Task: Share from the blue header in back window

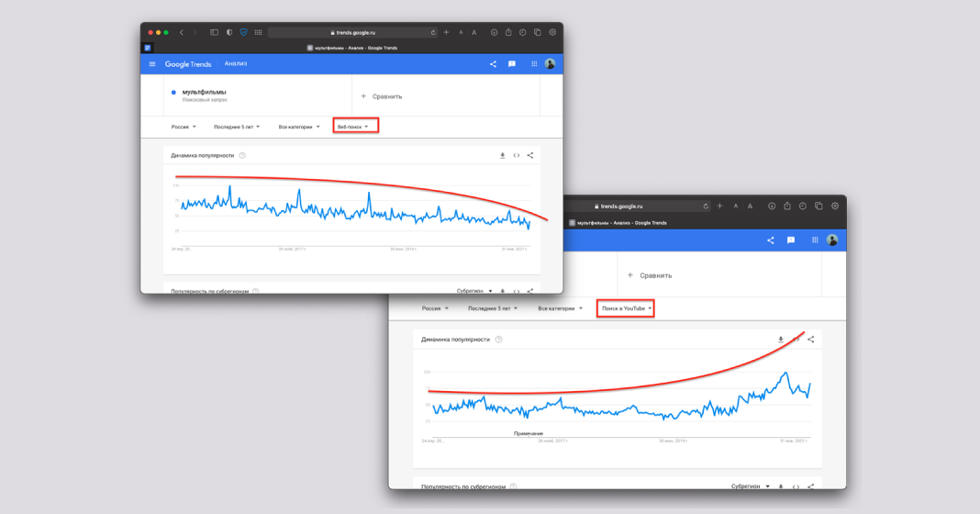Action: tap(771, 240)
